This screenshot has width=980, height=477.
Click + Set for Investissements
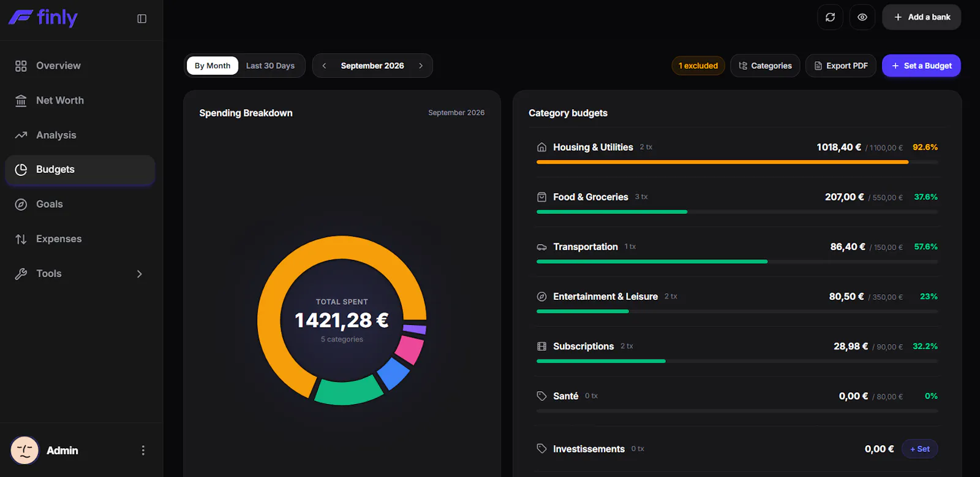[x=920, y=449]
